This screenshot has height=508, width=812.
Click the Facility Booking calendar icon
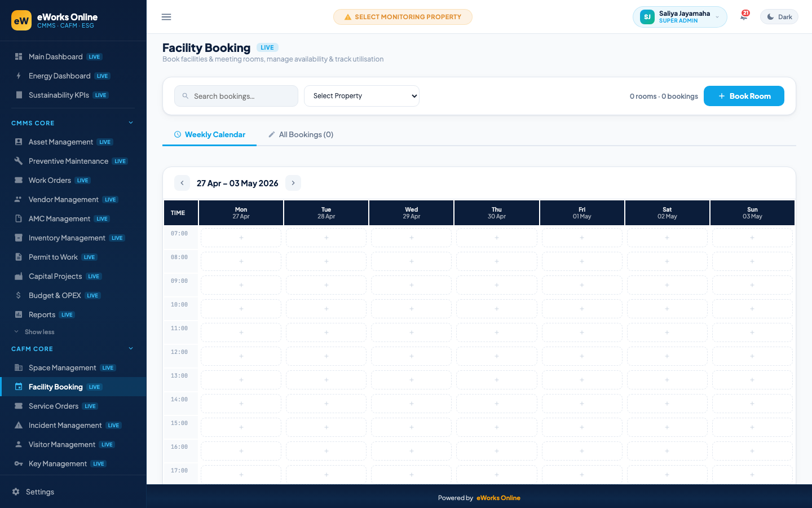(19, 387)
